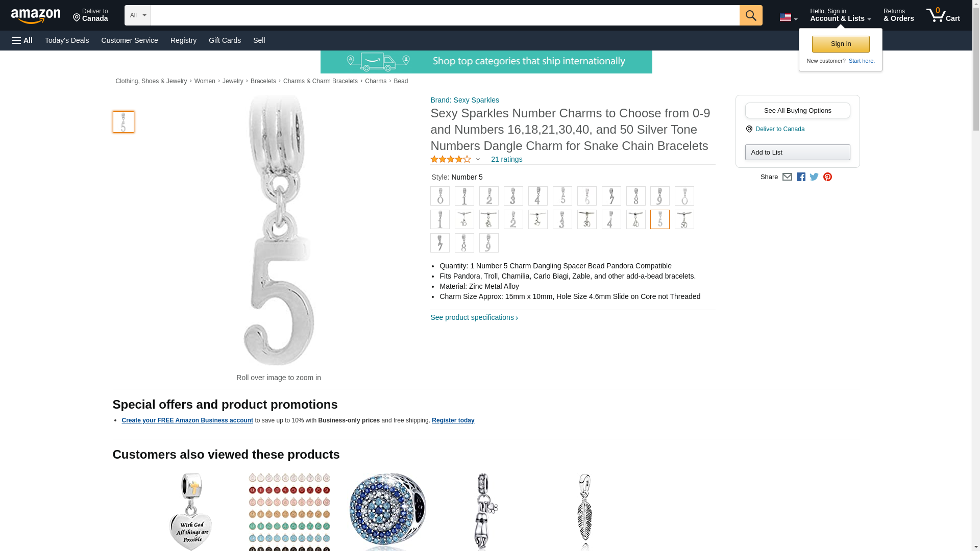Open the All hamburger menu
Viewport: 980px width, 551px height.
[x=22, y=40]
